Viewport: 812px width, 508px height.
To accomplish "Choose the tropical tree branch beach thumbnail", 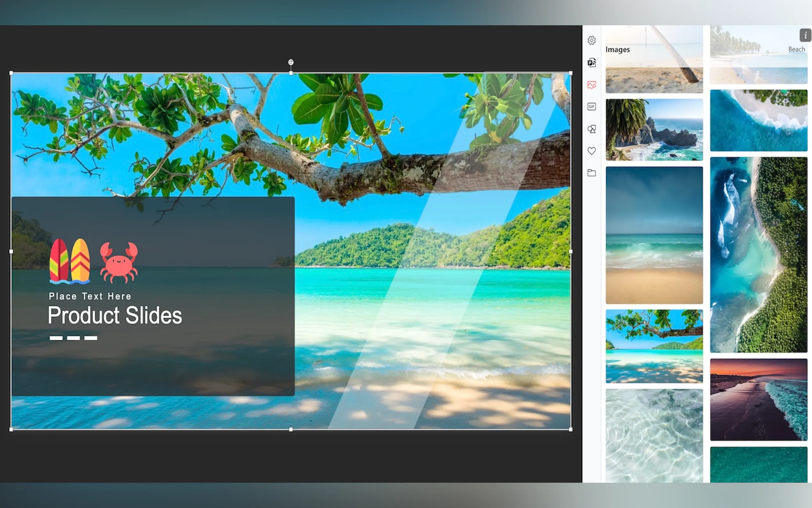I will click(654, 346).
